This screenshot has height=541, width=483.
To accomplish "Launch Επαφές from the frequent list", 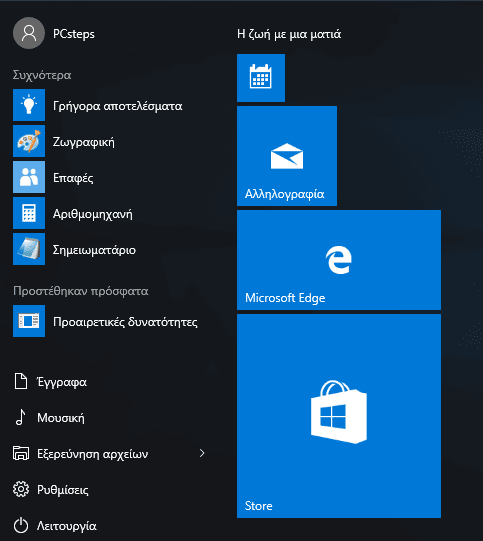I will pos(73,178).
